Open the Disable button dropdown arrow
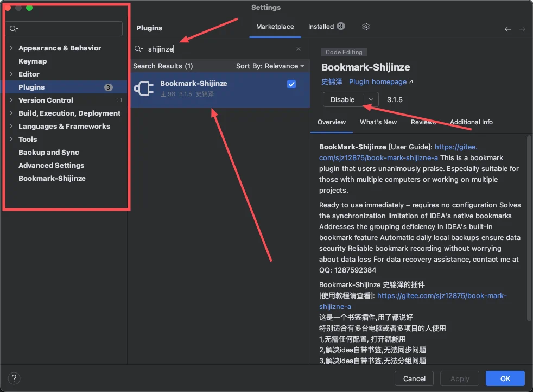Viewport: 533px width, 392px height. click(x=371, y=99)
